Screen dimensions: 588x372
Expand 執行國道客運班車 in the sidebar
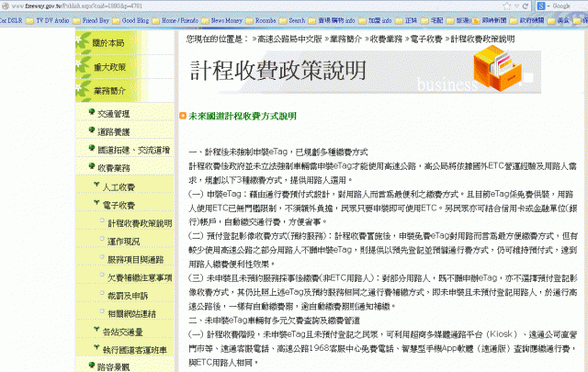click(x=135, y=350)
